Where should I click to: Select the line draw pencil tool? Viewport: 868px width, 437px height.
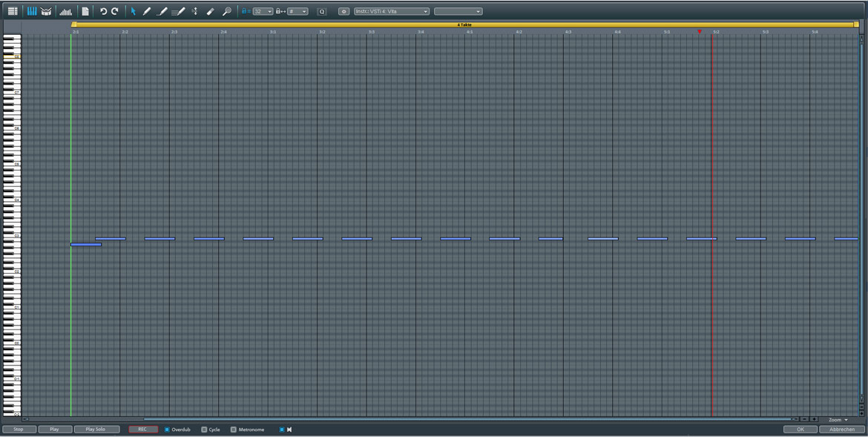pos(162,11)
